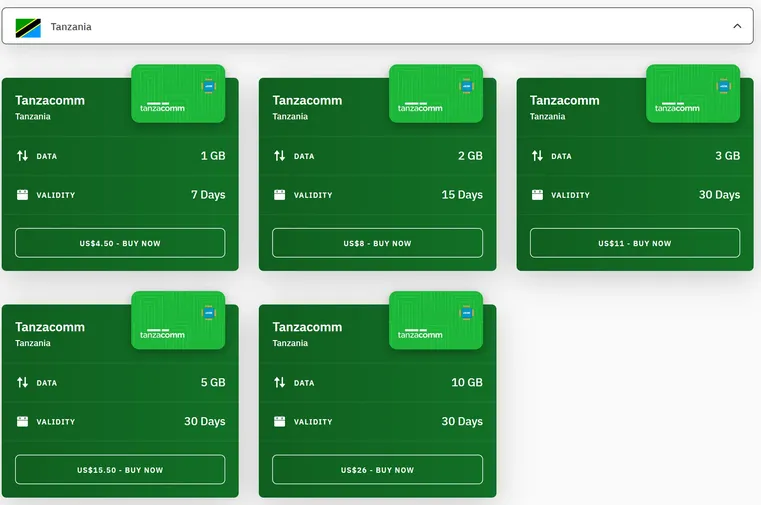Click the "5 GB" data value

(213, 382)
